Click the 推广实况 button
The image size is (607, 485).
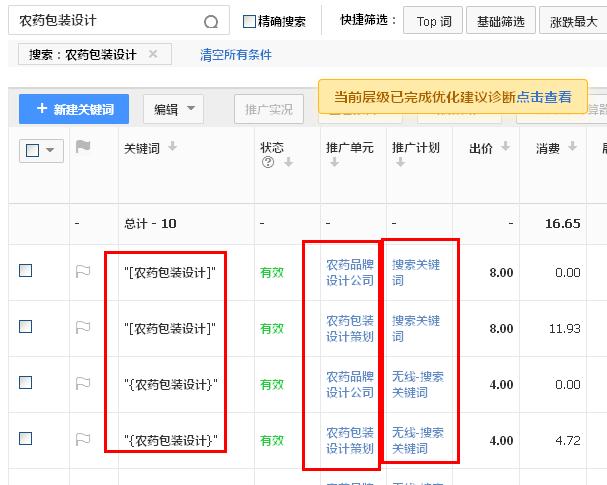click(x=269, y=109)
